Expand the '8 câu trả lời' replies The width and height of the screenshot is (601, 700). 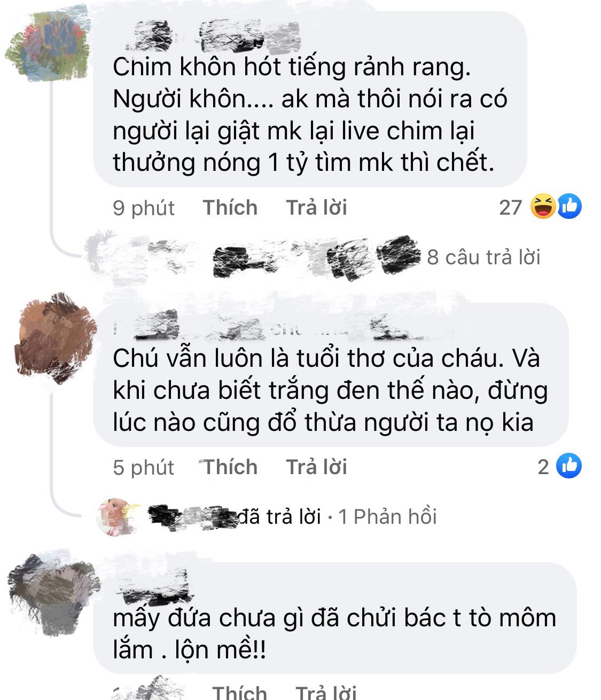(x=484, y=257)
